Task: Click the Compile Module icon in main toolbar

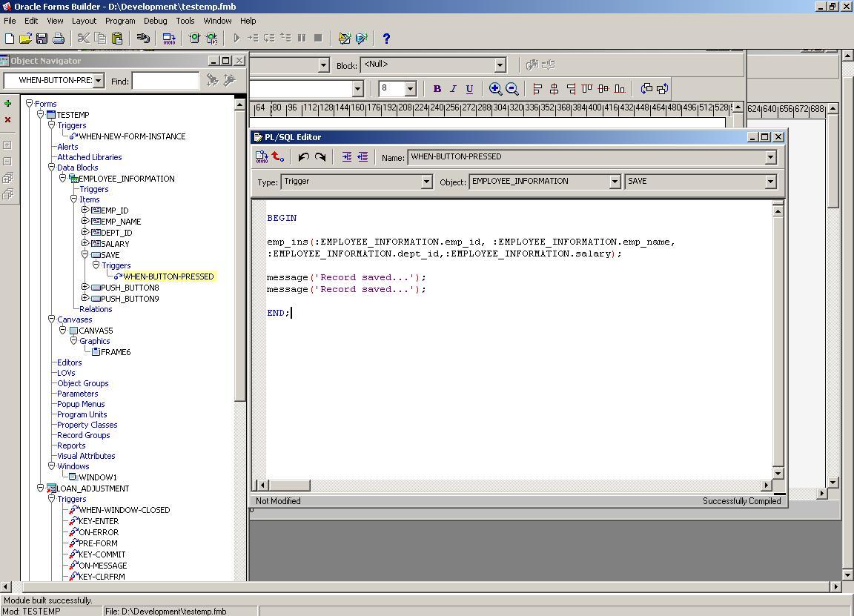Action: coord(170,39)
